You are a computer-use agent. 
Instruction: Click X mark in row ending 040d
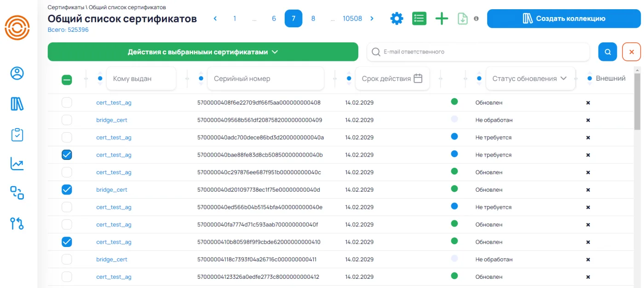tap(588, 189)
